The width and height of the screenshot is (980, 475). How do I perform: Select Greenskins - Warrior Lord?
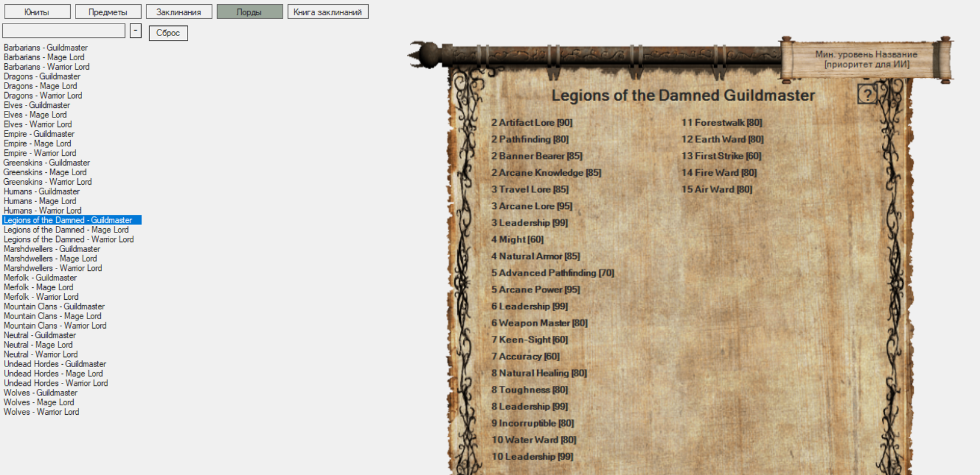(x=47, y=182)
